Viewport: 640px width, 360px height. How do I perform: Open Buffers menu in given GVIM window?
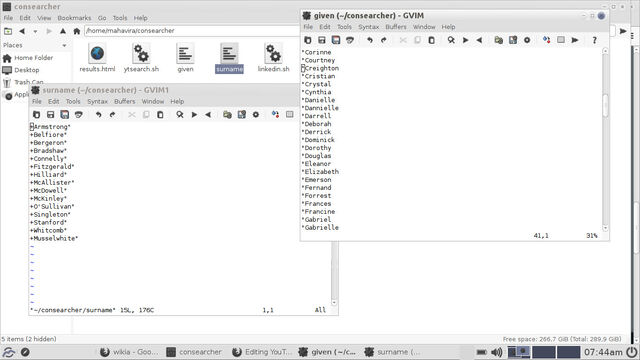(x=396, y=27)
